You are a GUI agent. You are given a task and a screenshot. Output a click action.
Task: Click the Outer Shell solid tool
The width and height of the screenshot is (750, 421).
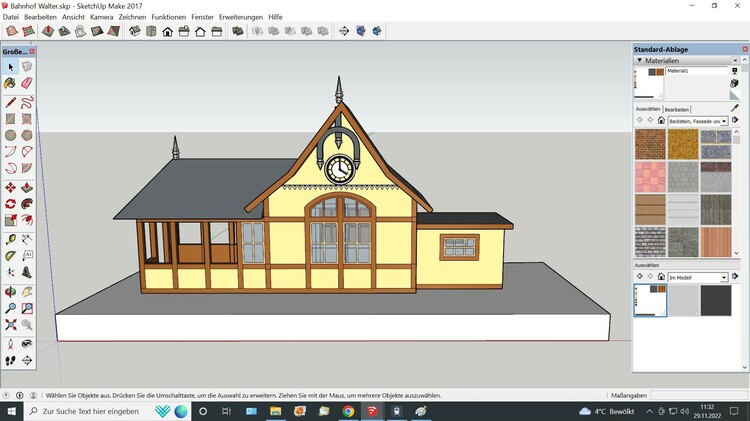point(238,31)
